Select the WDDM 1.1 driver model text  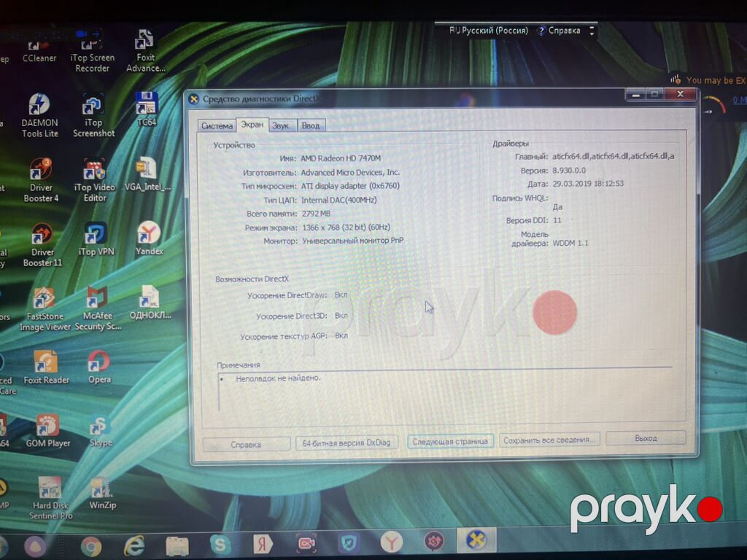pyautogui.click(x=570, y=243)
